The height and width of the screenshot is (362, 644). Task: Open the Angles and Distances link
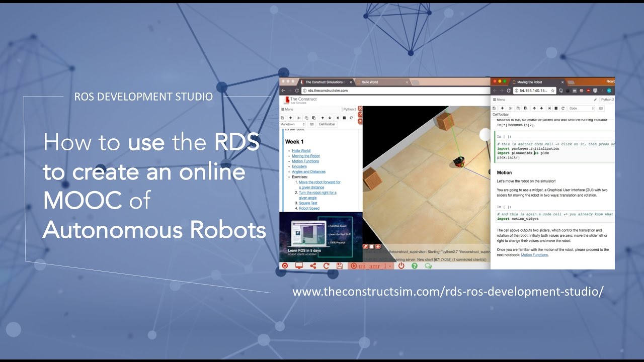[308, 172]
